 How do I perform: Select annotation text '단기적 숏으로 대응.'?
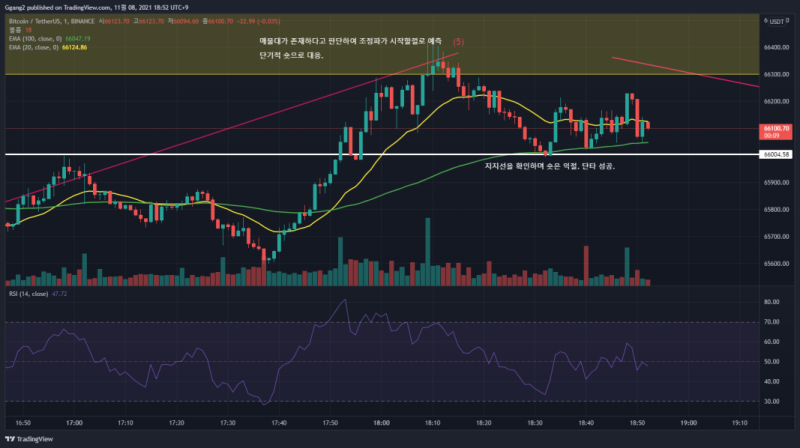click(291, 55)
